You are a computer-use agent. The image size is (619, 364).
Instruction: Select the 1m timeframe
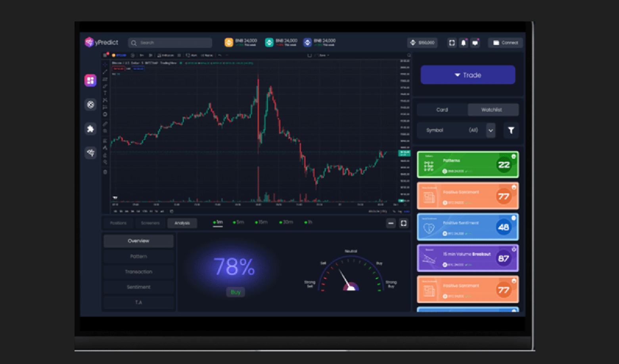point(218,222)
